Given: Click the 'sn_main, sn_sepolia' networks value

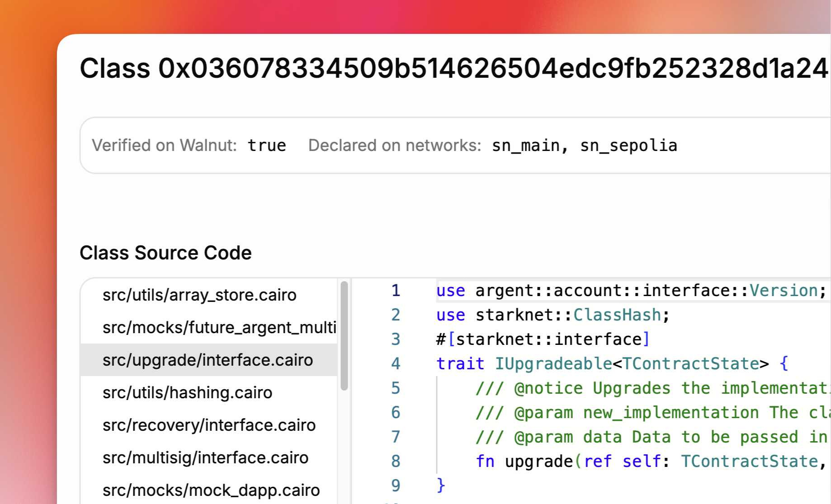Looking at the screenshot, I should coord(585,146).
